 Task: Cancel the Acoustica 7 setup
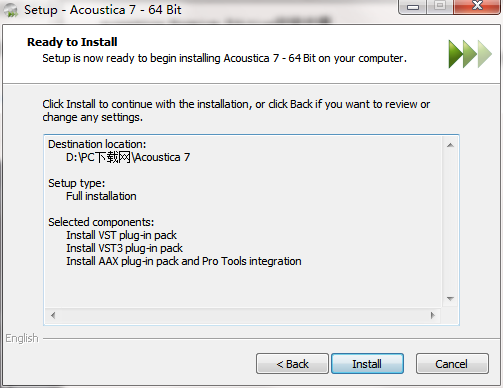coord(452,364)
